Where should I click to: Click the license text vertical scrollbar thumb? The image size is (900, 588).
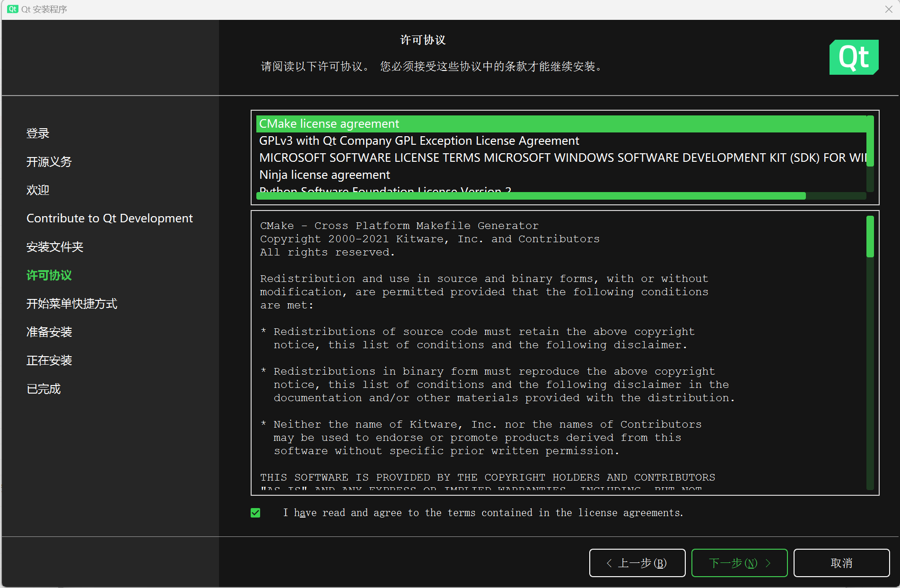tap(870, 237)
